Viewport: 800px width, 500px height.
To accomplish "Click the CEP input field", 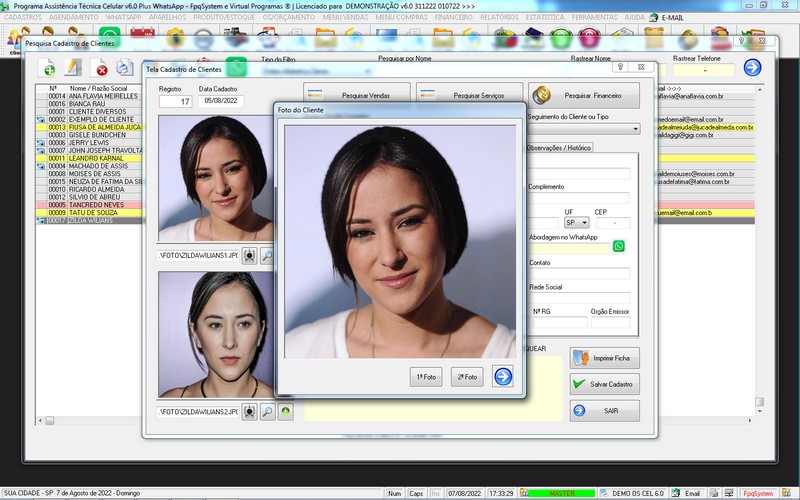I will coord(613,223).
